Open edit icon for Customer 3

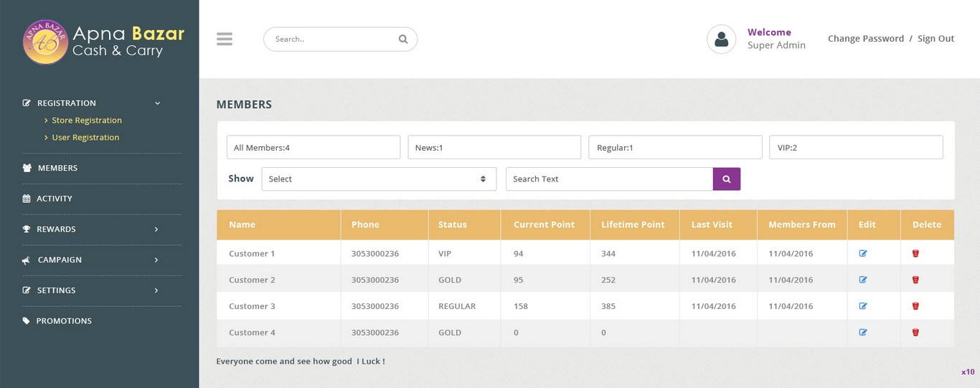(x=863, y=306)
